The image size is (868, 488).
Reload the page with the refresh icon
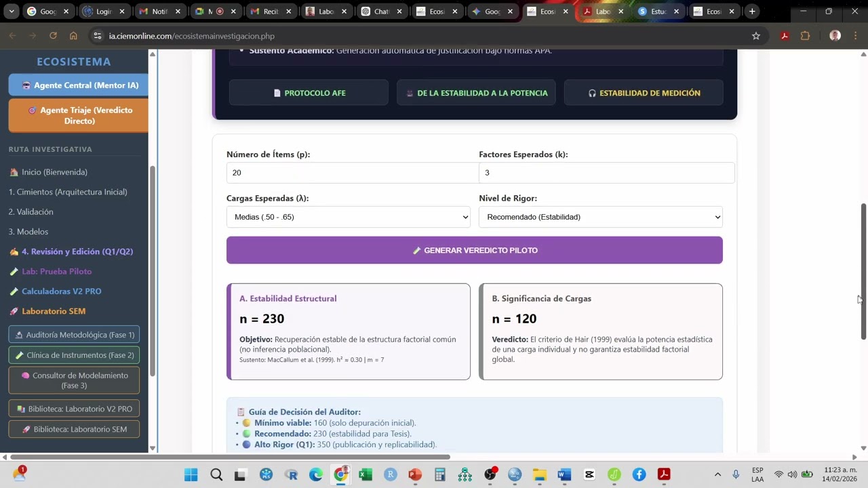[53, 36]
